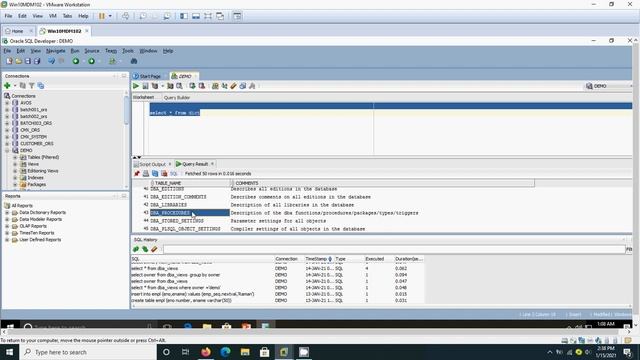The width and height of the screenshot is (640, 360).
Task: Click the red pin icon in Query Result
Action: [137, 173]
